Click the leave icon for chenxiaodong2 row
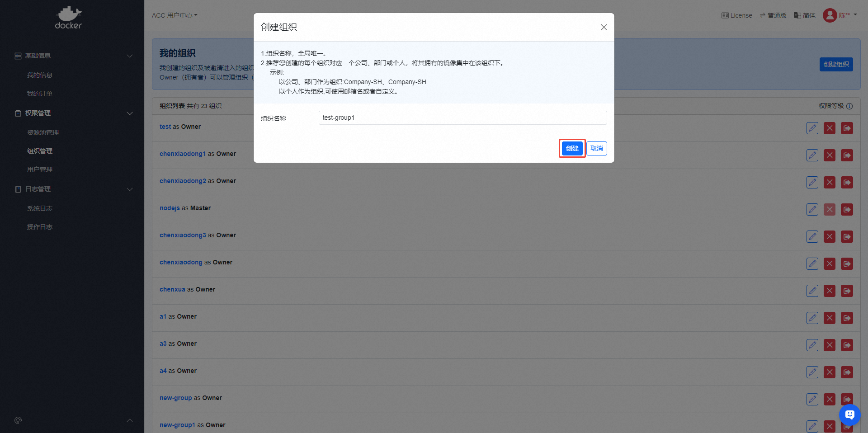The width and height of the screenshot is (868, 433). [847, 183]
